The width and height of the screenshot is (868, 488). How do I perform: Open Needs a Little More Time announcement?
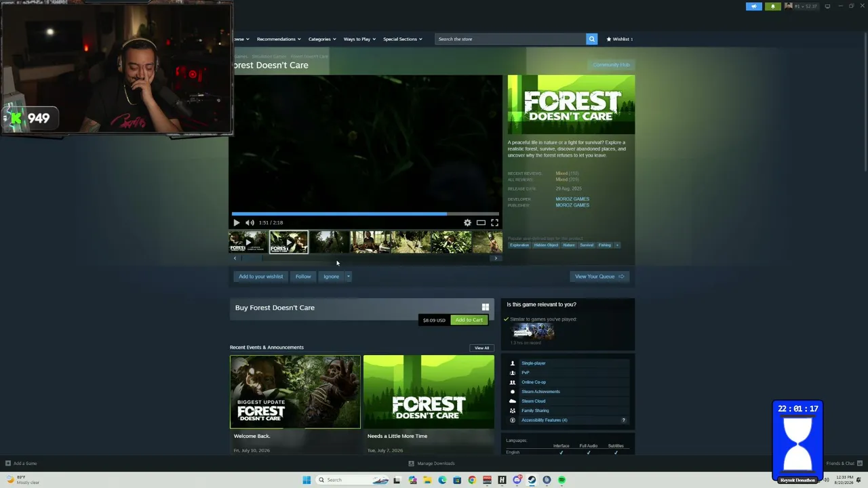coord(429,405)
